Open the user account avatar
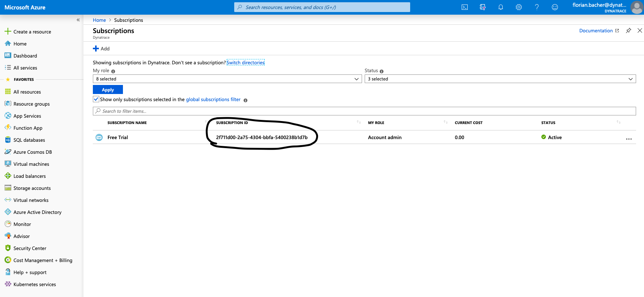 point(637,7)
